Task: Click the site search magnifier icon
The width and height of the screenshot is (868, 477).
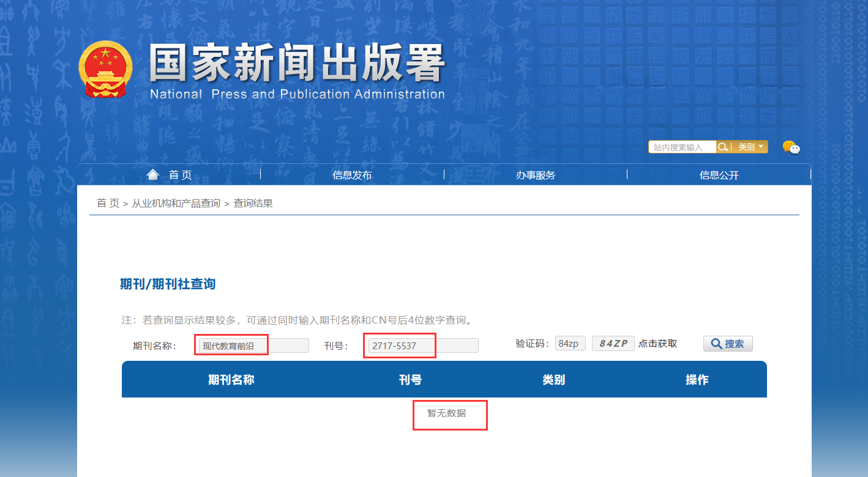Action: coord(723,147)
